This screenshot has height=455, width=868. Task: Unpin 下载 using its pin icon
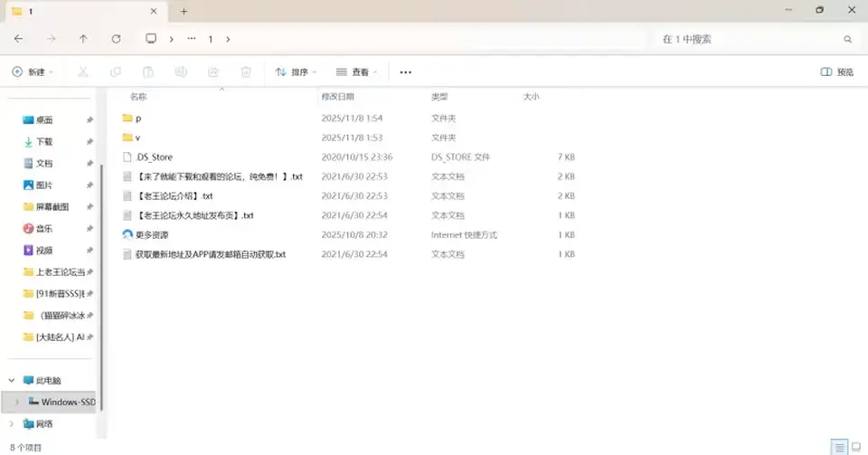point(90,142)
